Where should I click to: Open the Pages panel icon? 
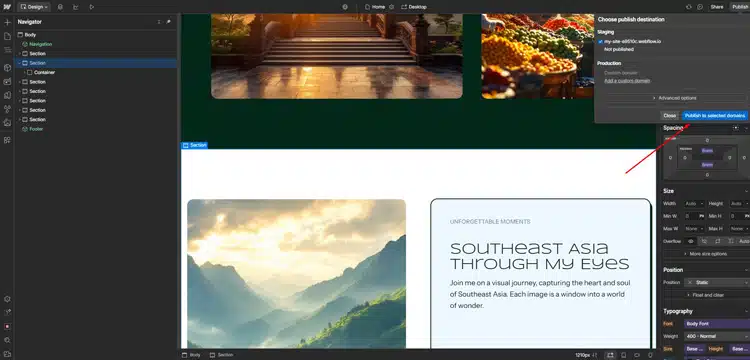point(7,36)
